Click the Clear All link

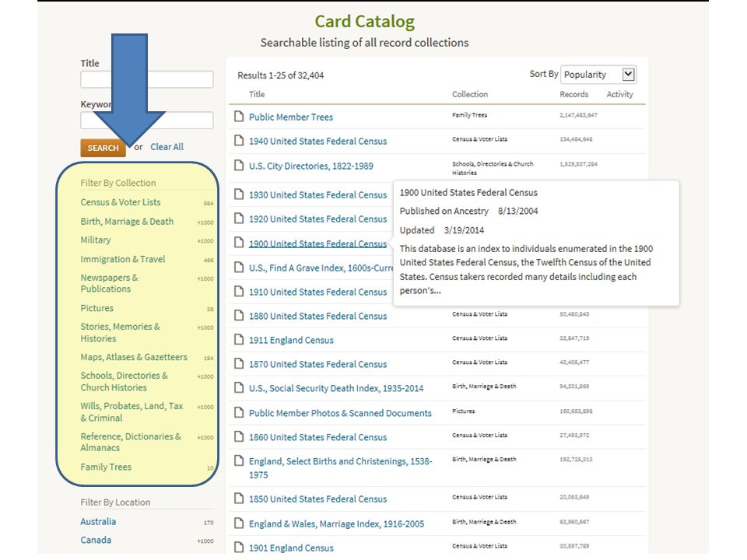(x=167, y=147)
